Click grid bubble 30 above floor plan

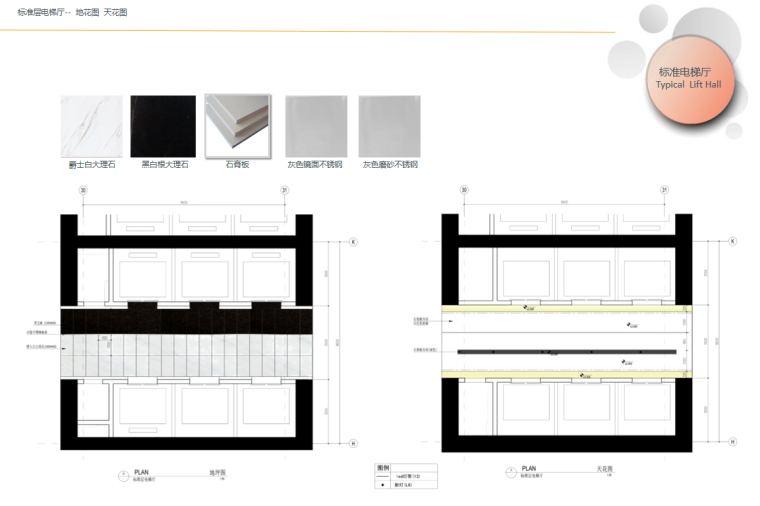(83, 190)
